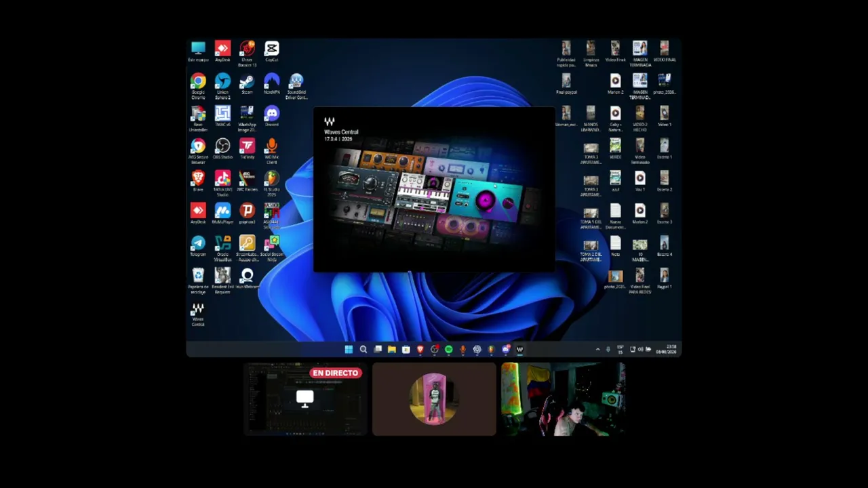Select the Google Chrome desktop icon
This screenshot has width=868, height=488.
coord(198,86)
